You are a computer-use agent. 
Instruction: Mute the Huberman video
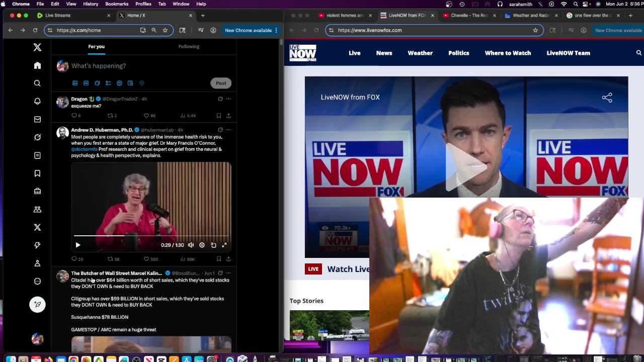pyautogui.click(x=191, y=245)
